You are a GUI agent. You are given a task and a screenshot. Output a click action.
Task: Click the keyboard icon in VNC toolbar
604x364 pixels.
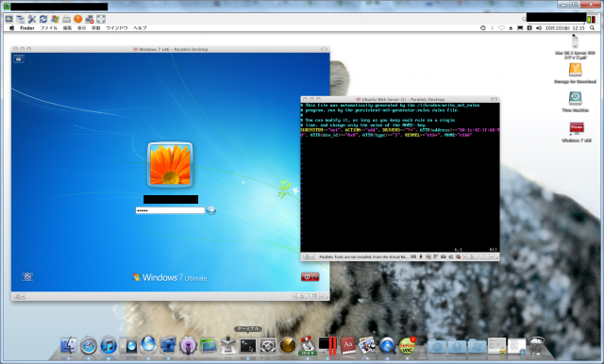(x=67, y=19)
